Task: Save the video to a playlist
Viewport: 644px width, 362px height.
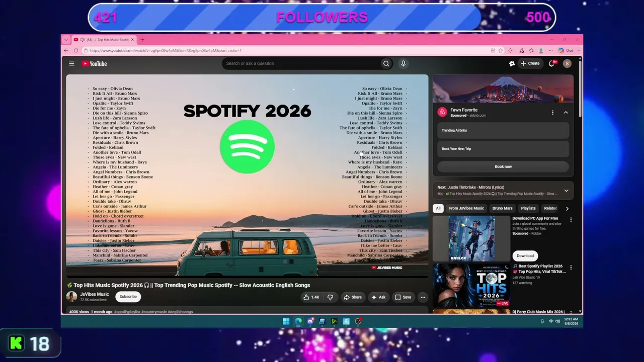Action: [x=403, y=297]
